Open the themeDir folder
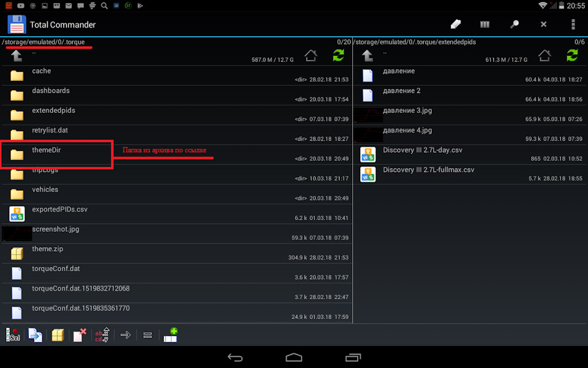The height and width of the screenshot is (368, 588). tap(177, 155)
